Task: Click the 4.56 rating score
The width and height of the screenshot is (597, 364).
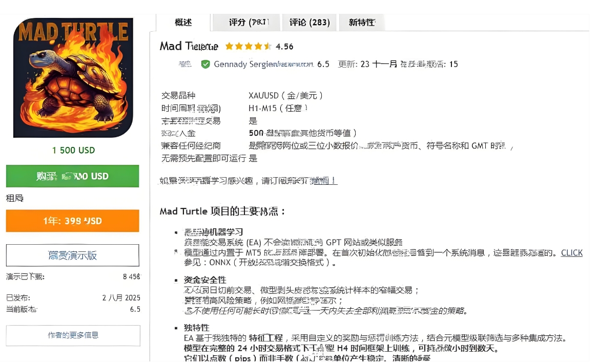Action: [284, 47]
